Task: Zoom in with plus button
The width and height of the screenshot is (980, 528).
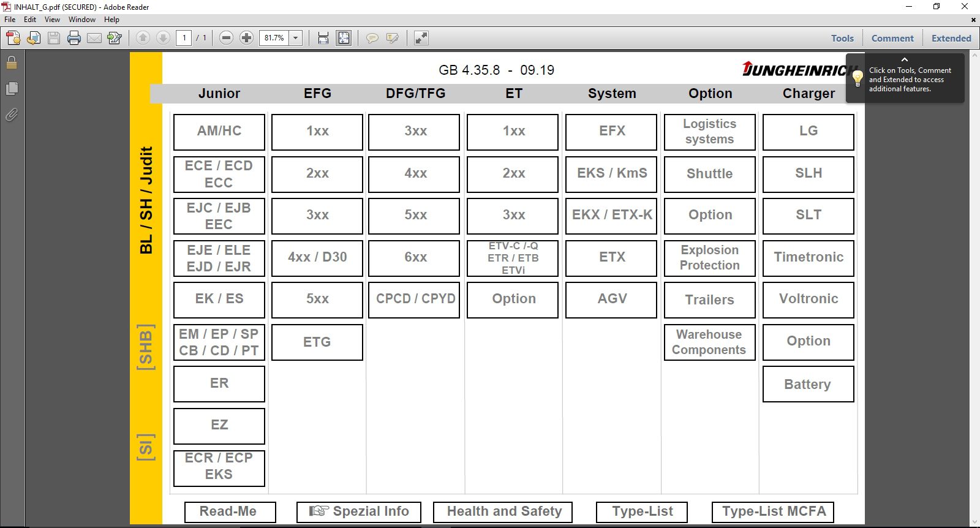Action: coord(246,38)
